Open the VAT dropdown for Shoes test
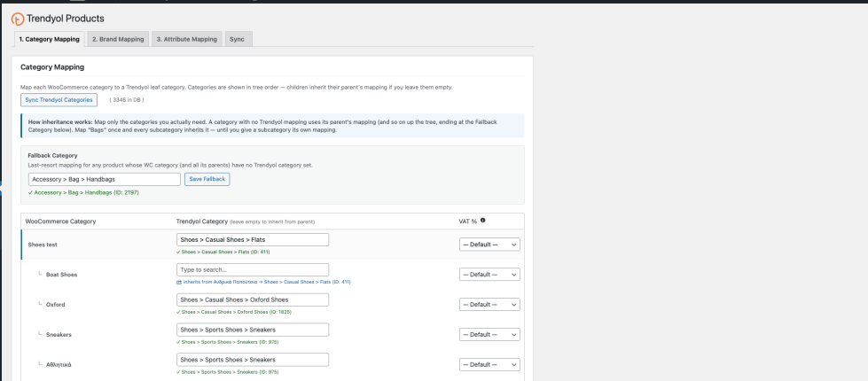Viewport: 868px width, 381px height. click(489, 245)
